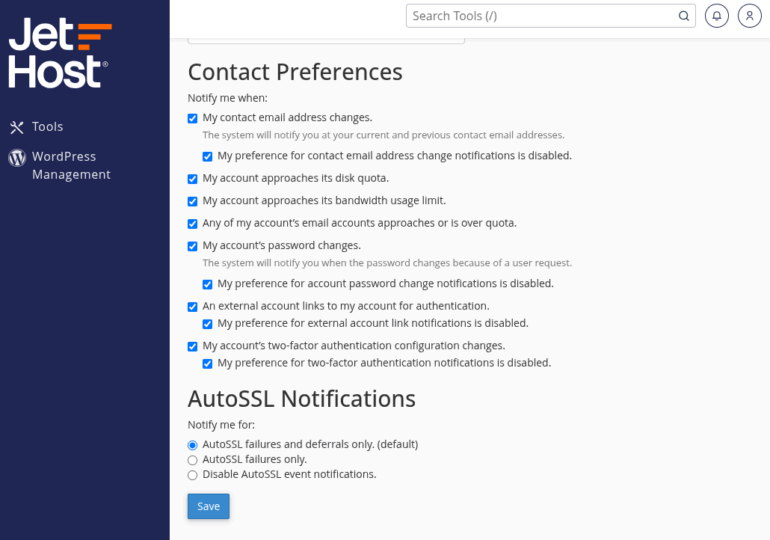This screenshot has width=770, height=540.
Task: Open Tools in the sidebar menu
Action: [47, 127]
